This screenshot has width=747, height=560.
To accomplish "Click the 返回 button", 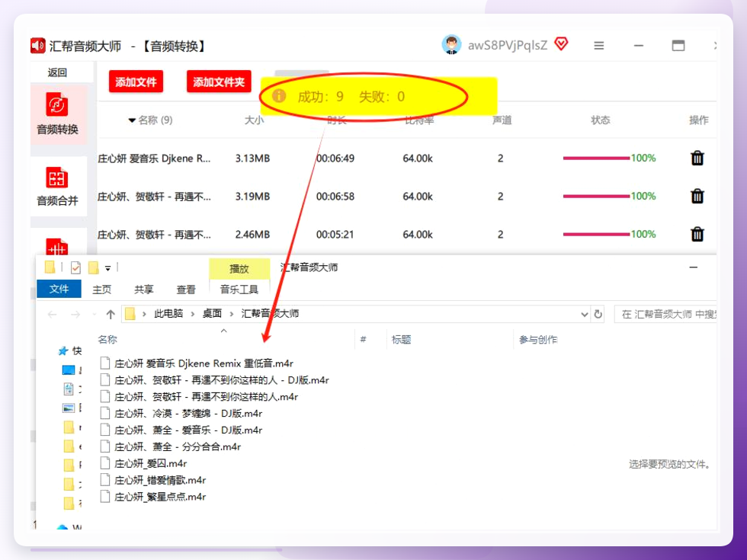I will pyautogui.click(x=57, y=72).
